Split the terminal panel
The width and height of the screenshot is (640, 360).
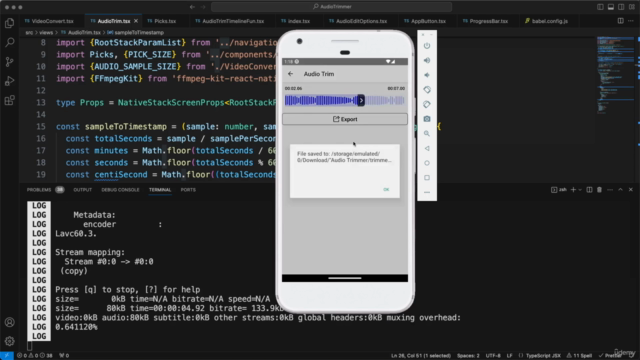pos(589,190)
